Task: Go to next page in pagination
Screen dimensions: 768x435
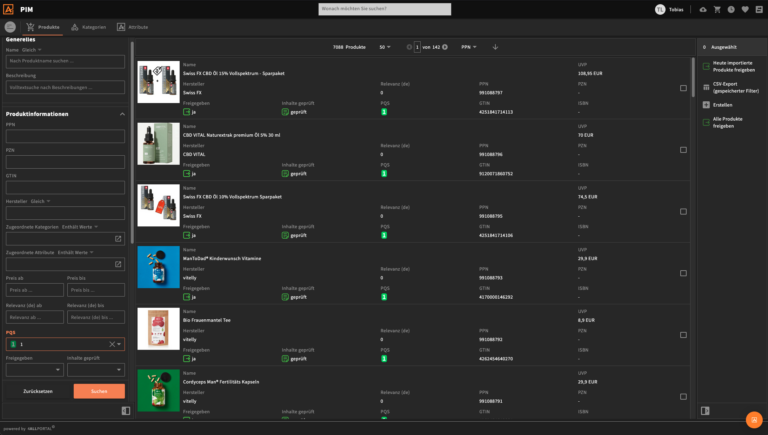Action: tap(445, 47)
